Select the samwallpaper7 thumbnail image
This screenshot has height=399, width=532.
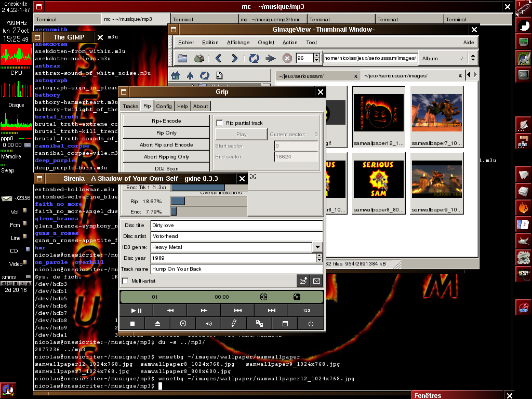(436, 112)
